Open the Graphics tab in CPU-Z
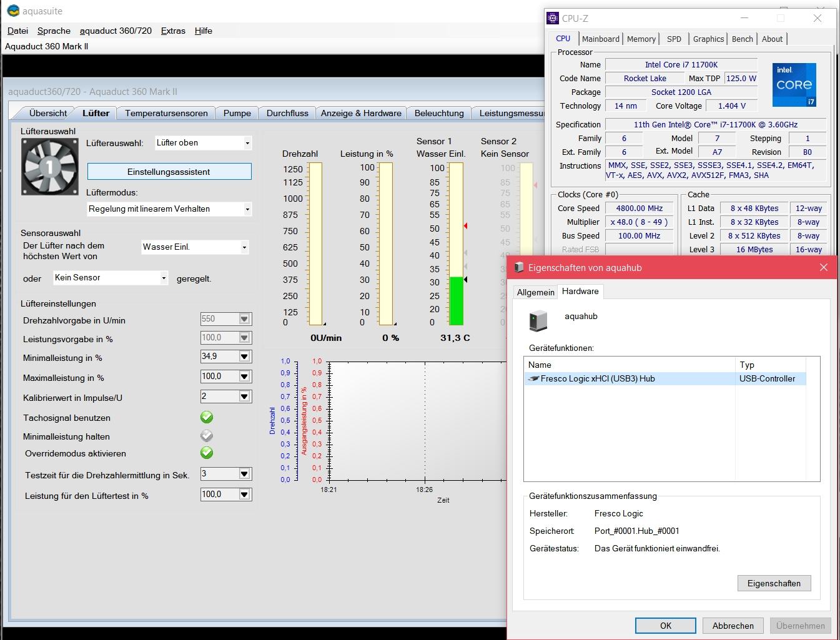840x640 pixels. click(x=708, y=39)
